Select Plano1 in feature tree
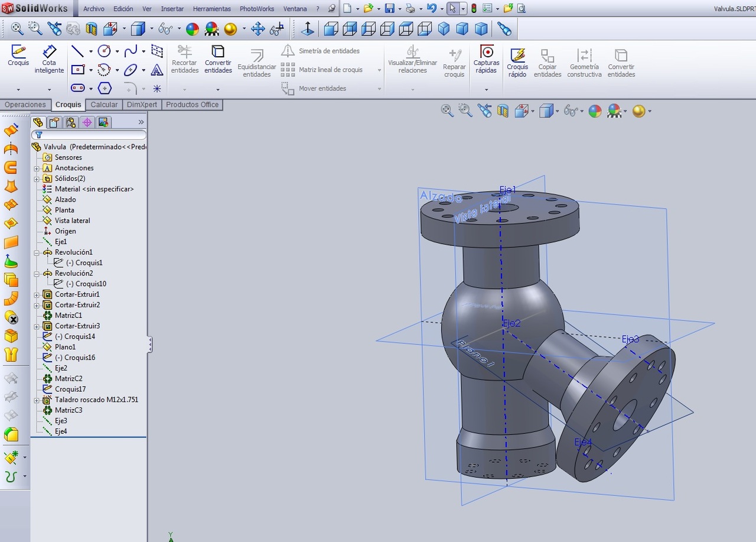The height and width of the screenshot is (542, 756). (65, 347)
